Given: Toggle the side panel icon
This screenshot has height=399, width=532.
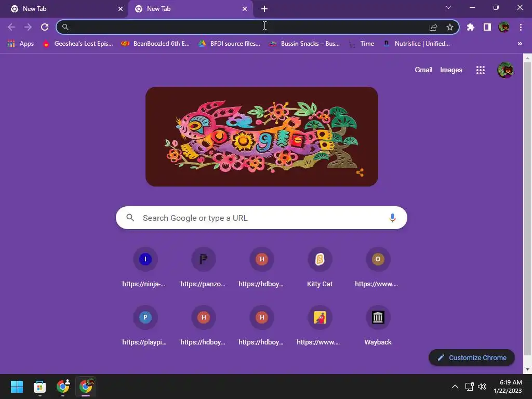Looking at the screenshot, I should (x=487, y=27).
